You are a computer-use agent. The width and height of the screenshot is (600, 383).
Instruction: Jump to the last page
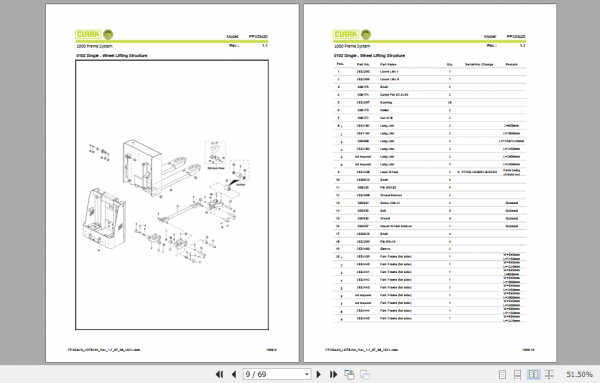(333, 374)
